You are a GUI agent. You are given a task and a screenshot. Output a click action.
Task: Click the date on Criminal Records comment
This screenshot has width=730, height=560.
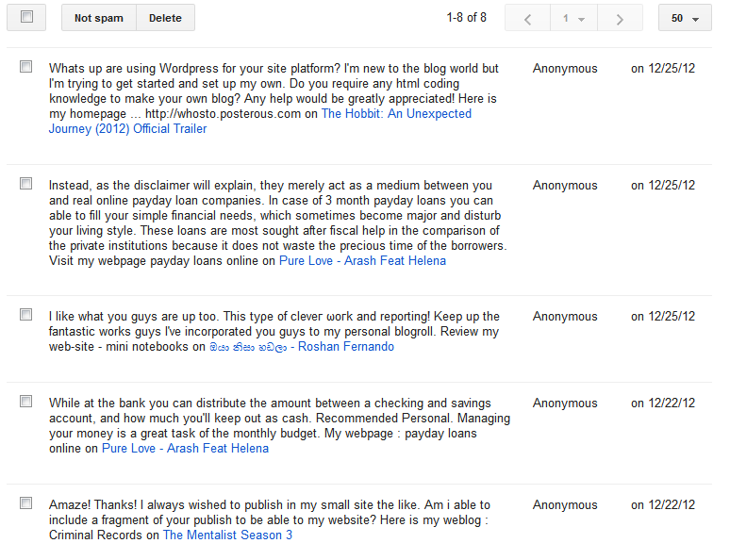[x=663, y=505]
